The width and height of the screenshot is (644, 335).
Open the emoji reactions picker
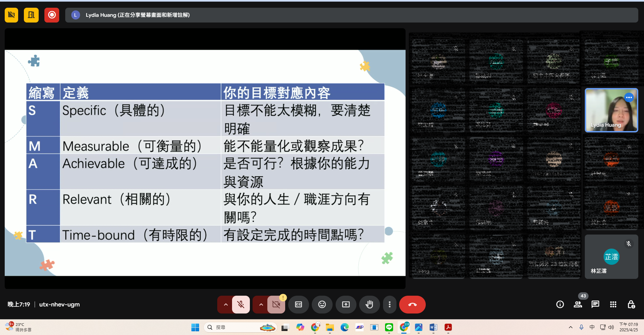coord(322,304)
